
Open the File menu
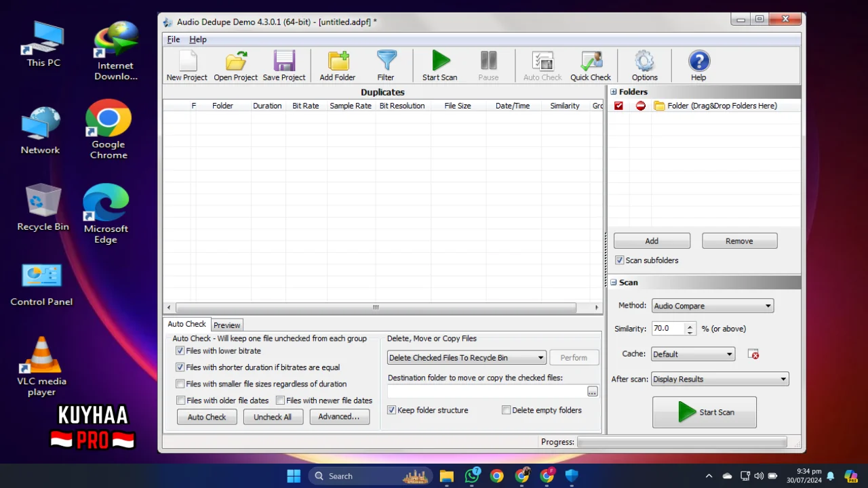tap(174, 39)
